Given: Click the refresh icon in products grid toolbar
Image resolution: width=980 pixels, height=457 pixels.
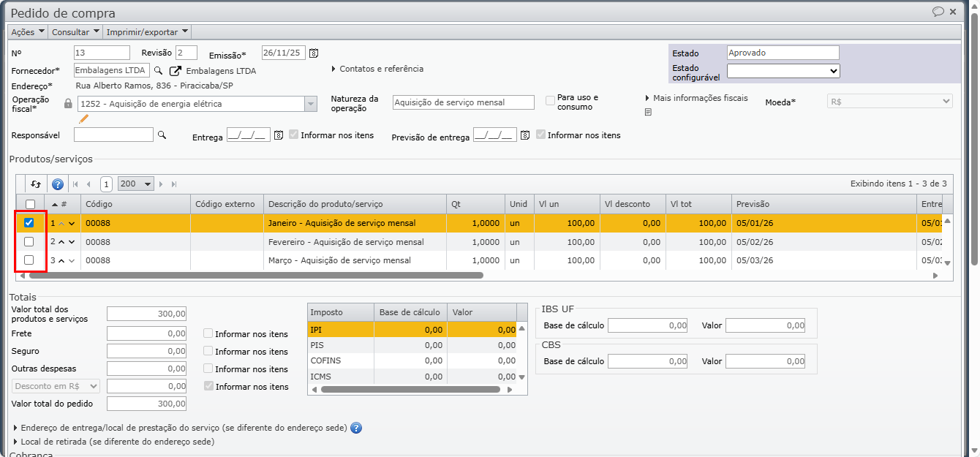Looking at the screenshot, I should tap(36, 184).
